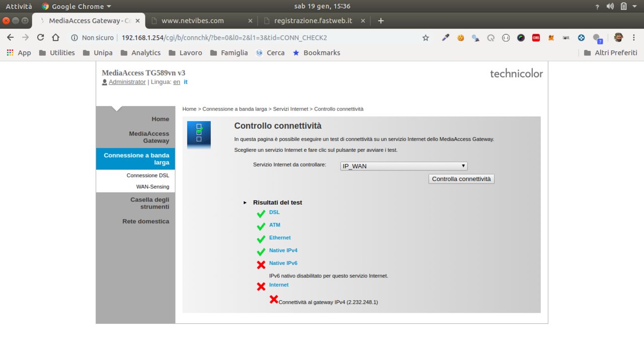Click the address bar URL field
Viewport: 644px width, 362px height.
click(252, 38)
